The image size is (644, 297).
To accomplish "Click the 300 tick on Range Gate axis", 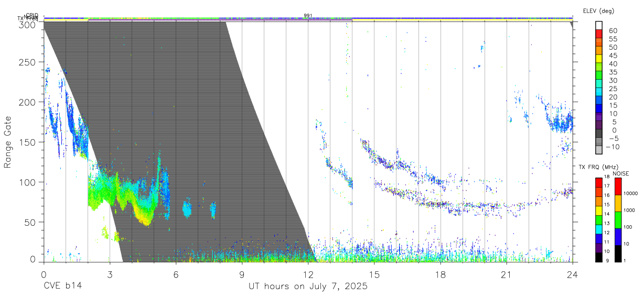I will point(27,24).
